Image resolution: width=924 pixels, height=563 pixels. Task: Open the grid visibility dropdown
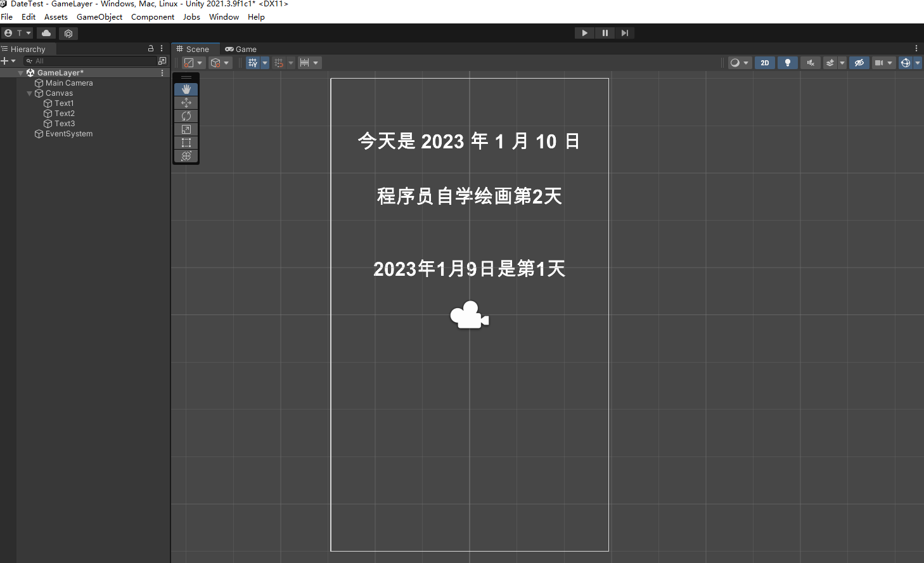point(264,62)
